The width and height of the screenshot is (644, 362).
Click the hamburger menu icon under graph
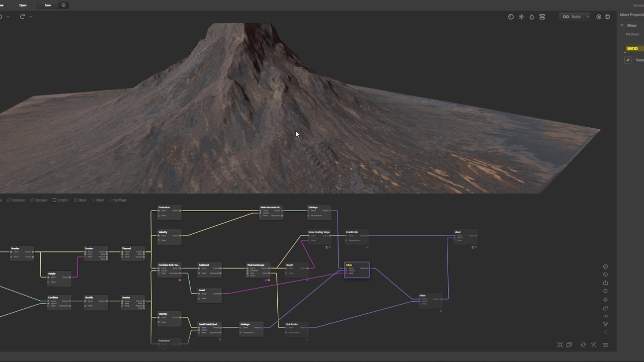tap(605, 345)
